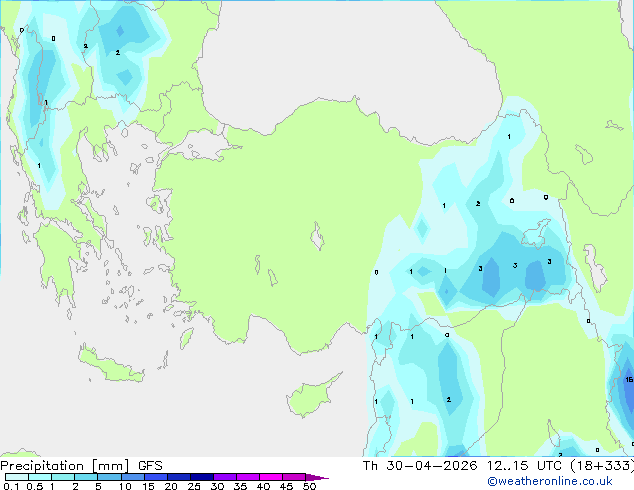Pick the 45–50 mm legend color swatch
This screenshot has width=634, height=490.
point(294,477)
